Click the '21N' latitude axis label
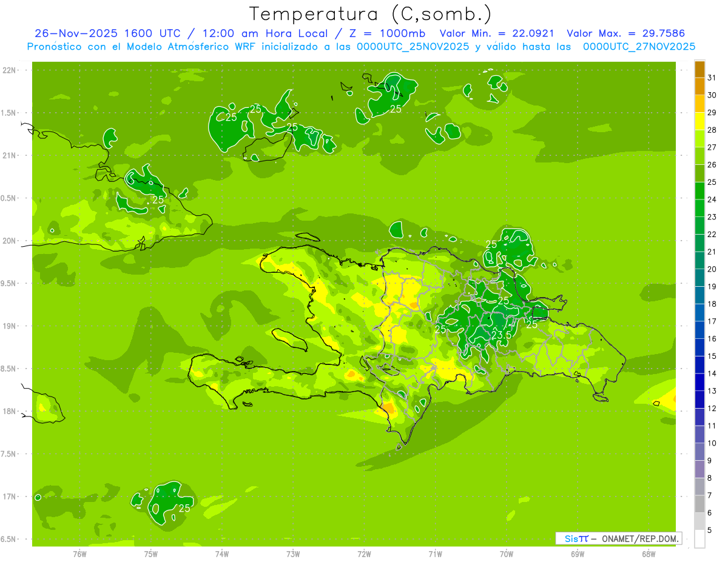The width and height of the screenshot is (728, 562). pyautogui.click(x=9, y=155)
